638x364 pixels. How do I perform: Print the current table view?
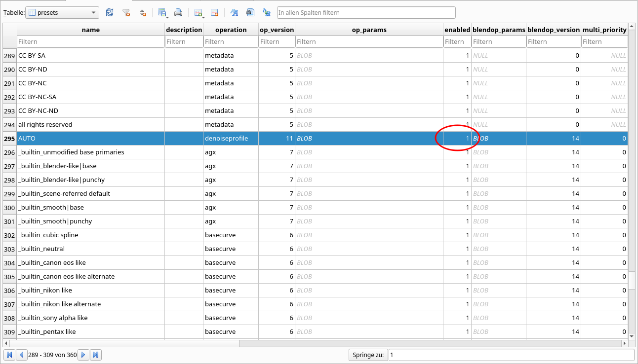click(x=178, y=12)
